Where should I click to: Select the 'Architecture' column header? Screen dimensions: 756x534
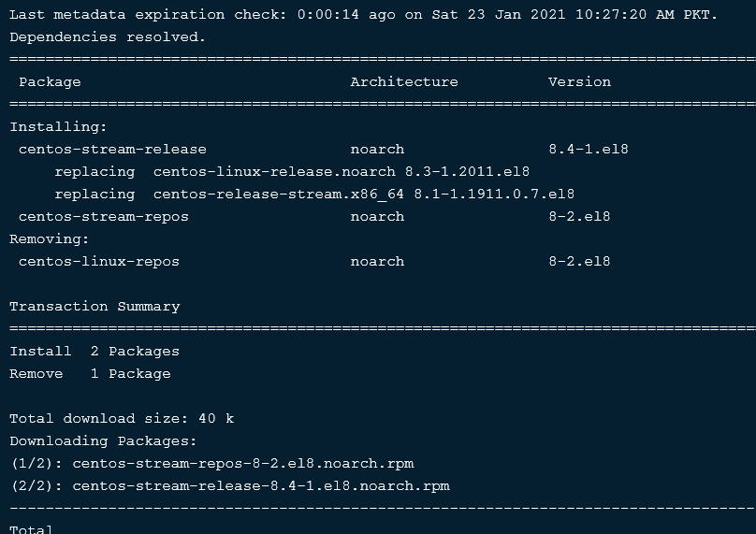404,82
